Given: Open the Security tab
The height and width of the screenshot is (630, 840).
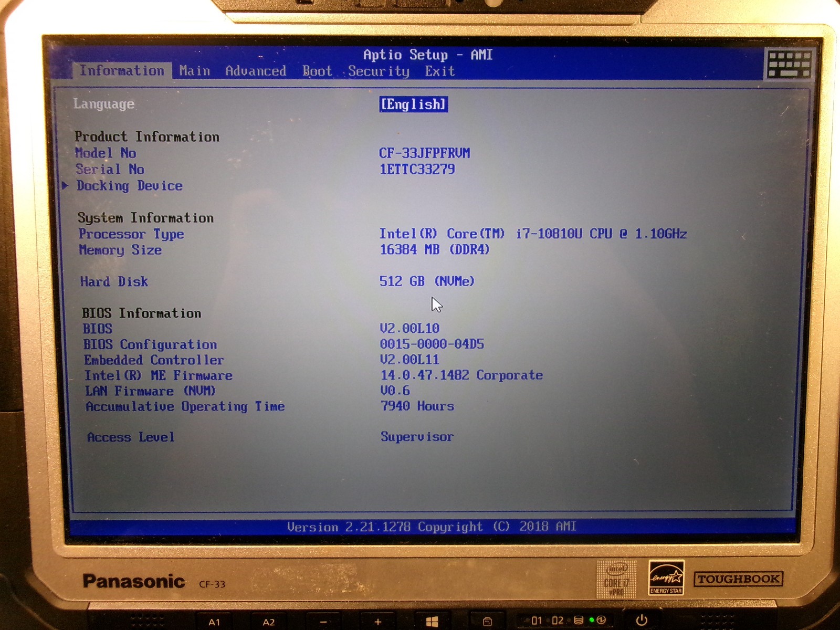Looking at the screenshot, I should (379, 71).
